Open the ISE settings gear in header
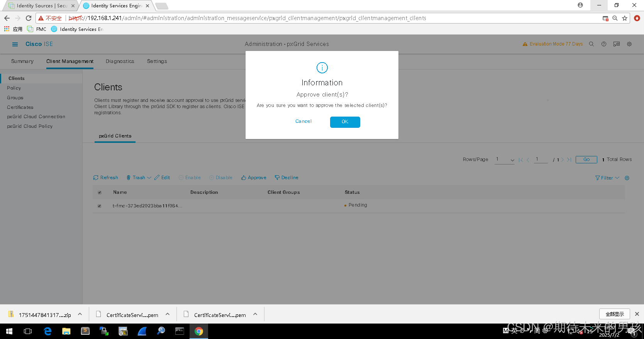The image size is (644, 339). tap(629, 44)
